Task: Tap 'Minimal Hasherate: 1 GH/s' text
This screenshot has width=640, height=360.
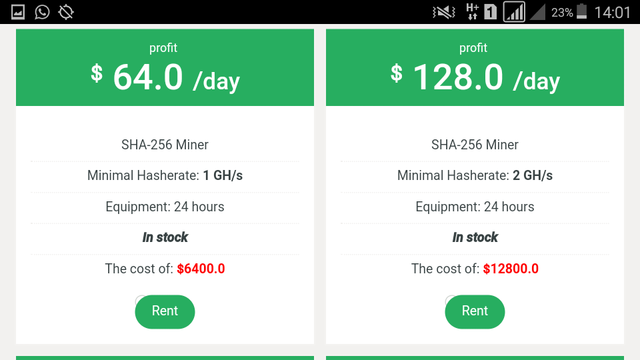Action: [165, 176]
